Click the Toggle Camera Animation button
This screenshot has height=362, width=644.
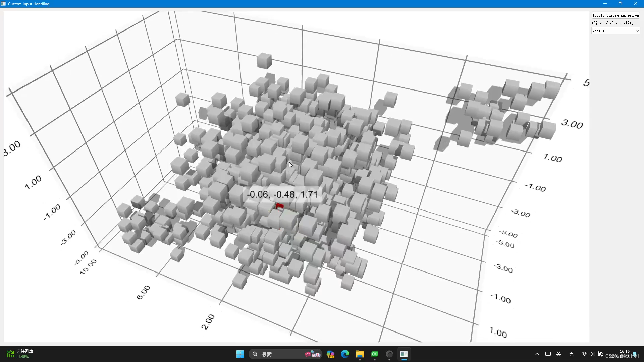click(x=615, y=15)
